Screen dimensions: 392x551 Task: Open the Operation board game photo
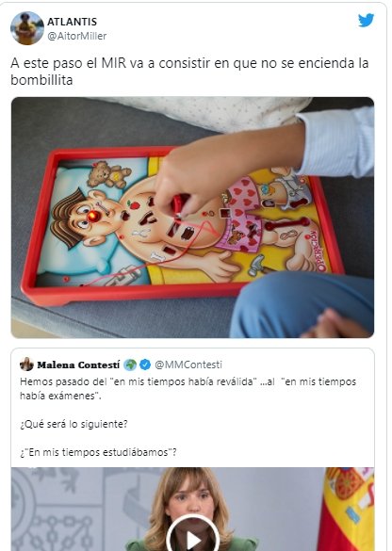(192, 218)
